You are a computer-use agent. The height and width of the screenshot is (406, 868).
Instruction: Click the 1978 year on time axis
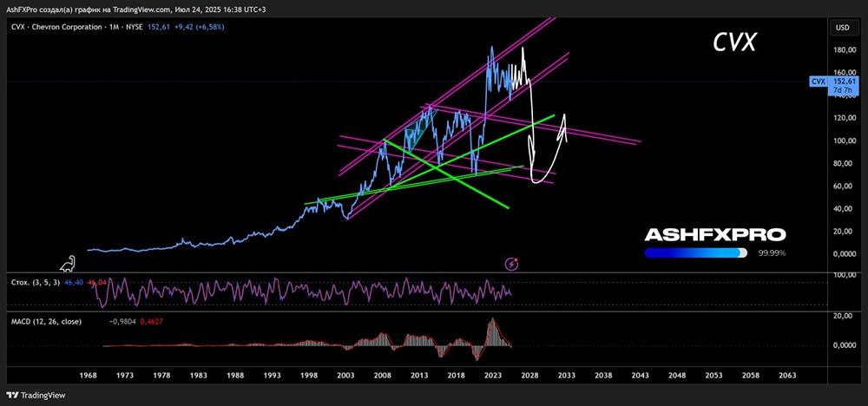pos(161,375)
